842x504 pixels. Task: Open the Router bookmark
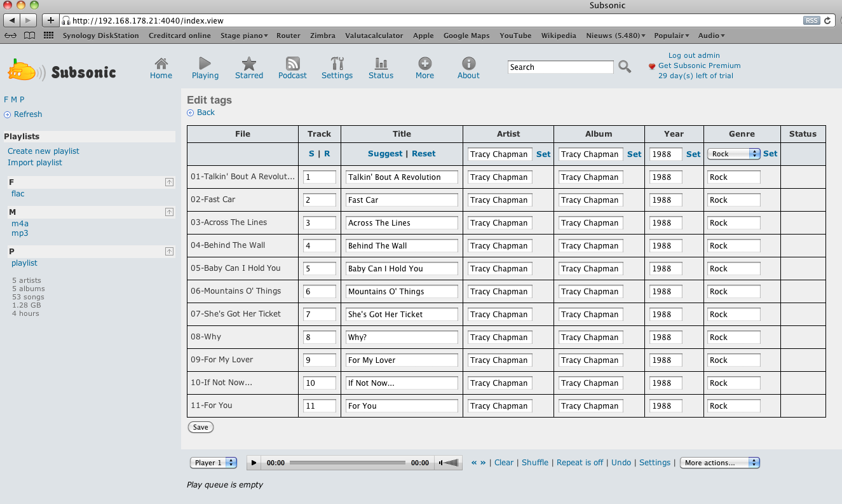[289, 36]
